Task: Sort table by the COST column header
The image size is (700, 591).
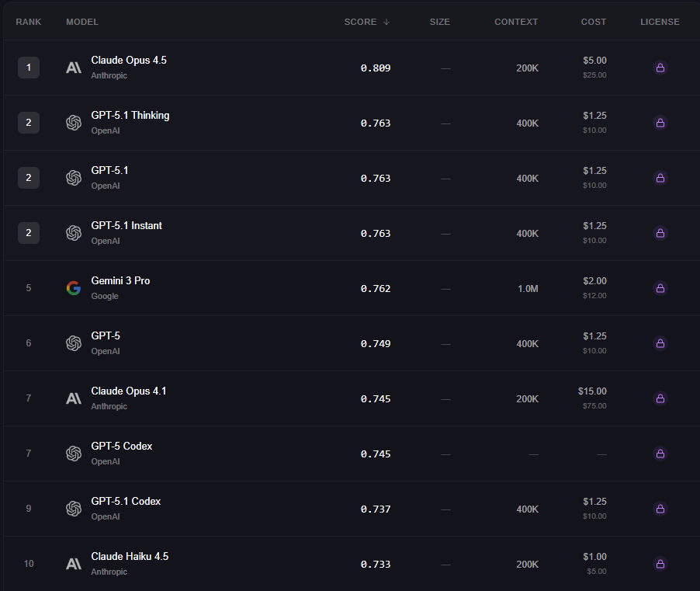Action: 594,22
